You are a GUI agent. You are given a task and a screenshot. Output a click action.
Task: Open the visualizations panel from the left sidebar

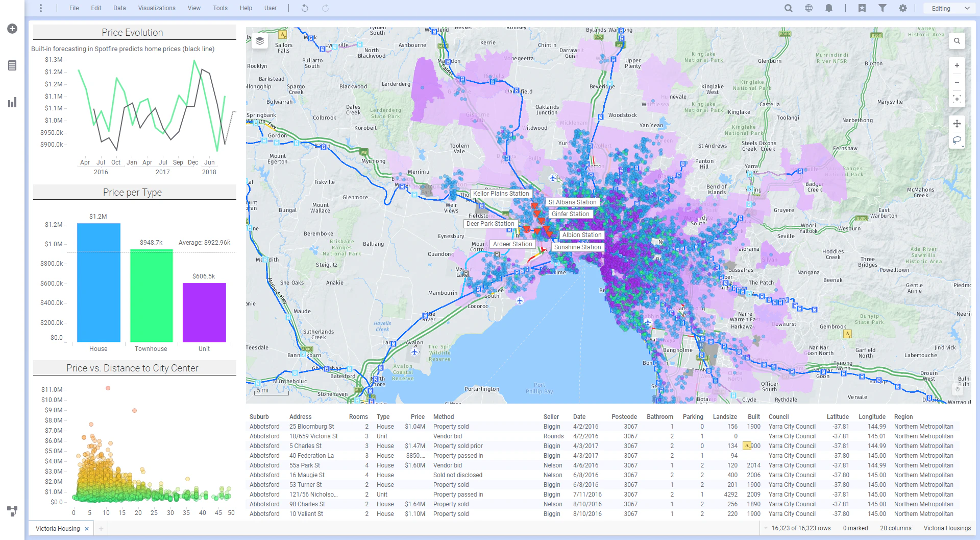(12, 102)
